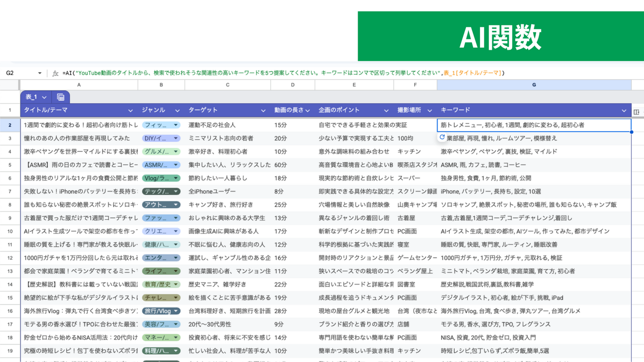Open the フィッ... genre chip in row 2

161,125
